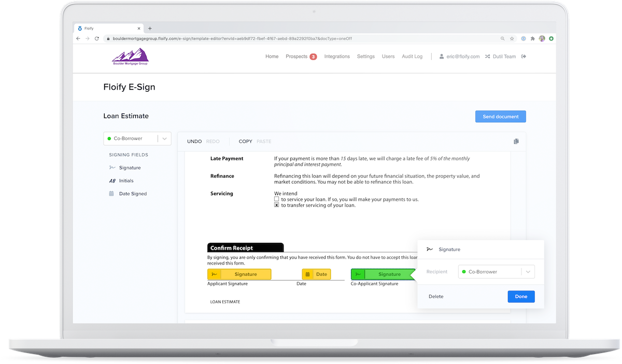This screenshot has width=622, height=364.
Task: Check the 'service your loan' checkbox
Action: (276, 199)
